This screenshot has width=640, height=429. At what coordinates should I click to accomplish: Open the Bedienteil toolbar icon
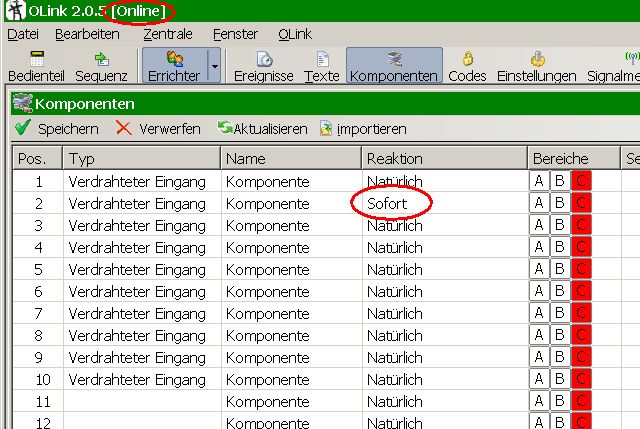37,66
